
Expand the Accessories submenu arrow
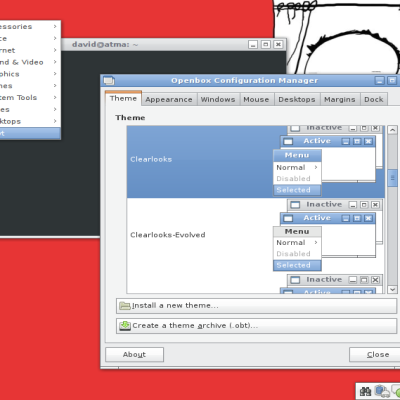click(55, 26)
